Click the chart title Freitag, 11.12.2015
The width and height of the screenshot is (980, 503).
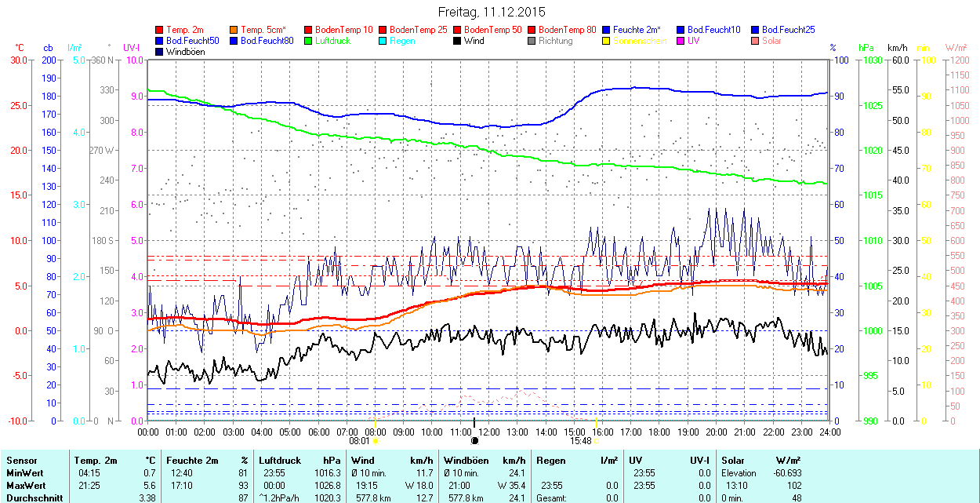click(x=491, y=12)
